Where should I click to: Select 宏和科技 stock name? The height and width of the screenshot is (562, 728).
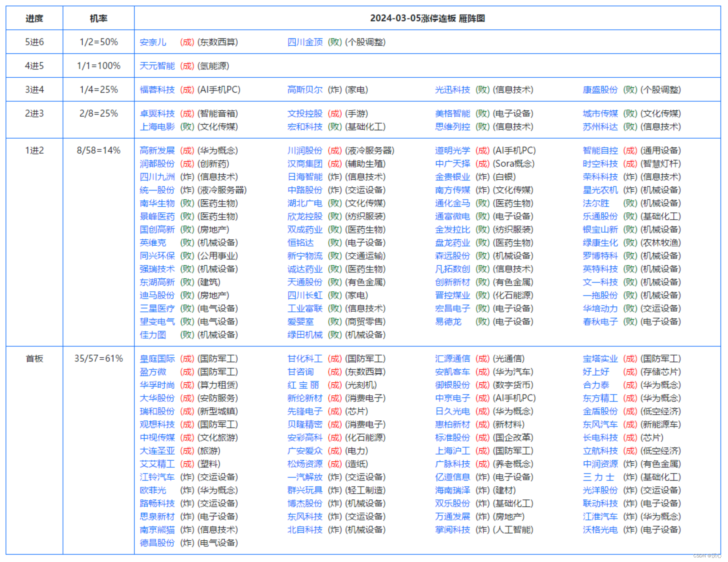coord(305,127)
